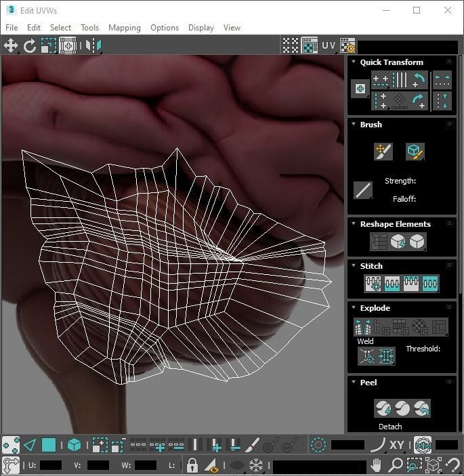The image size is (464, 476).
Task: Open the Tools menu
Action: 90,28
